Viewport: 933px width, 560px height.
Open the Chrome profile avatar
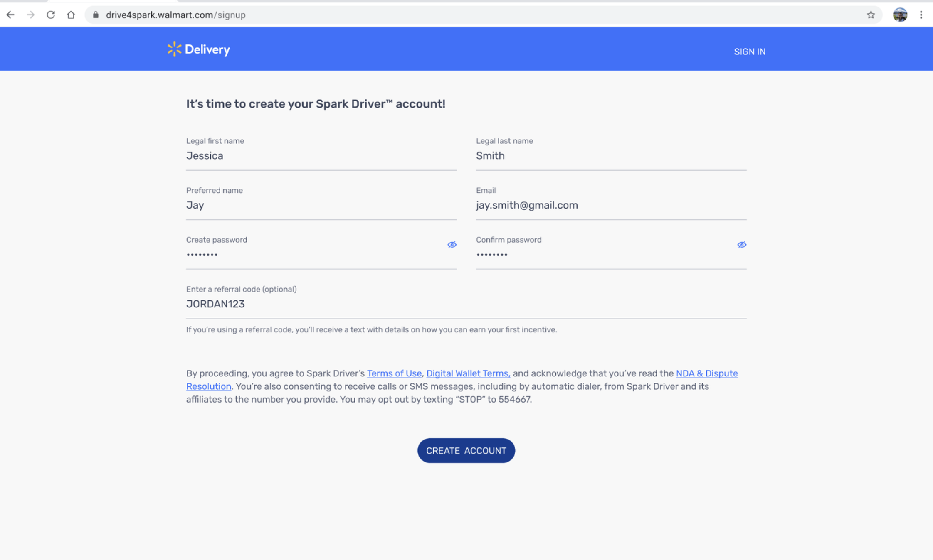click(900, 15)
